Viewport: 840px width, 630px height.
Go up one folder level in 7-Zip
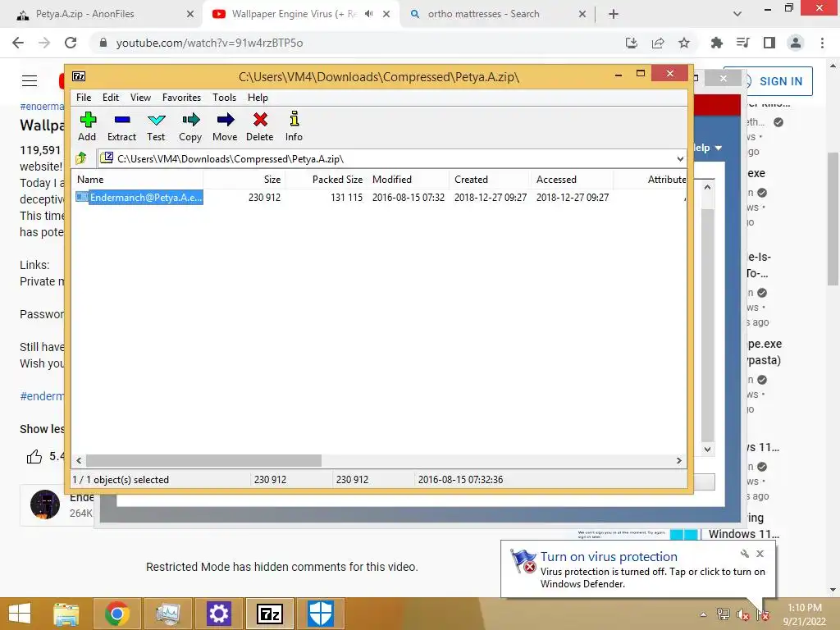click(81, 158)
